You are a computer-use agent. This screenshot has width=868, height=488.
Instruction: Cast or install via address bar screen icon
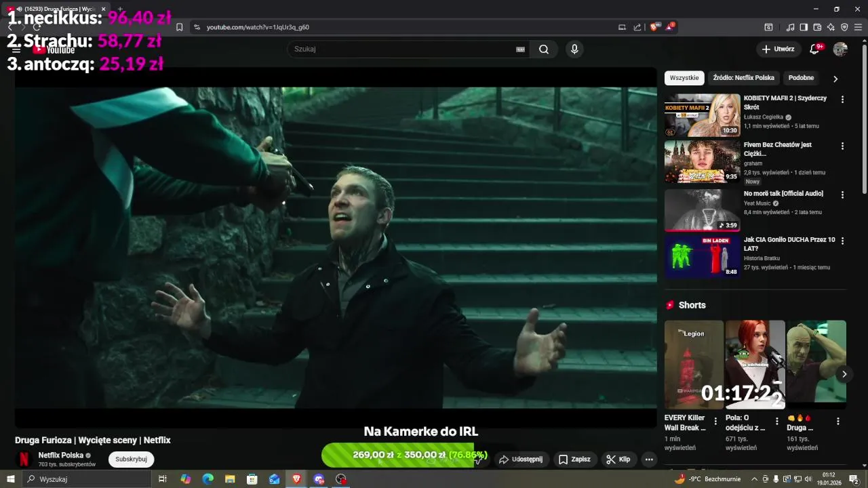pyautogui.click(x=622, y=27)
